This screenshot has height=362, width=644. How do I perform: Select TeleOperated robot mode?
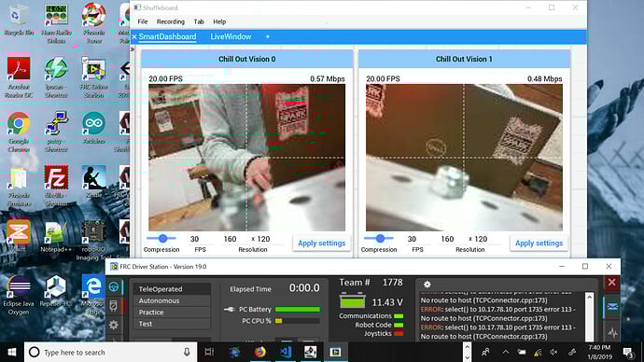click(172, 289)
